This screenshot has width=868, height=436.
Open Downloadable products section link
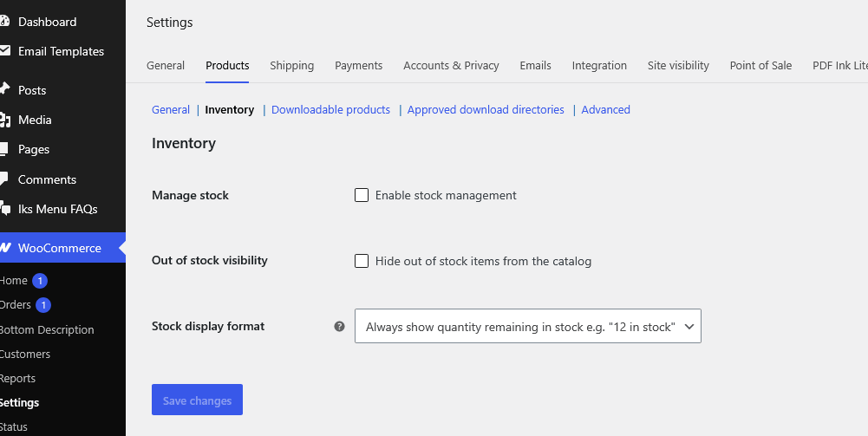pos(330,109)
